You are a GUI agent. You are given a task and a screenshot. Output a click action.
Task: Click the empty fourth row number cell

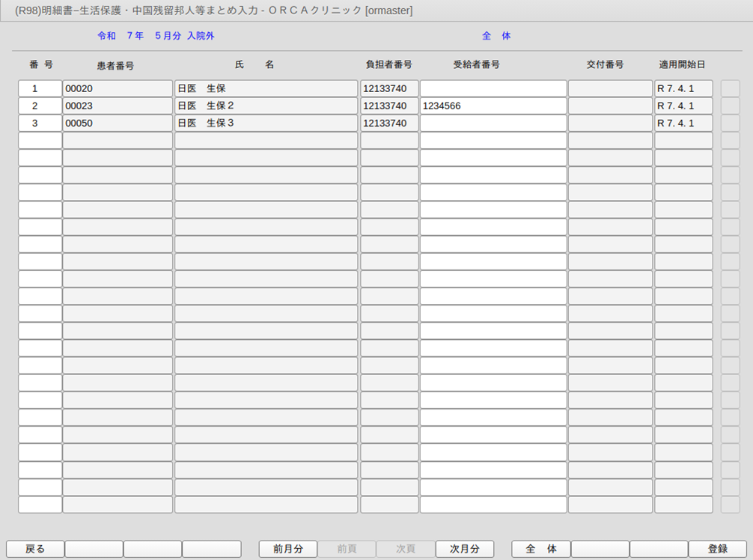pyautogui.click(x=39, y=140)
